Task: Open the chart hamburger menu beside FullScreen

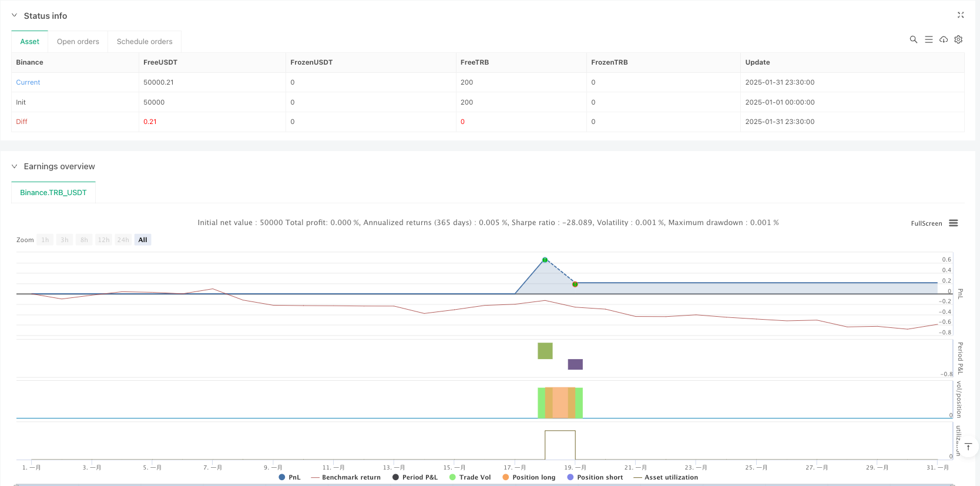Action: (954, 223)
